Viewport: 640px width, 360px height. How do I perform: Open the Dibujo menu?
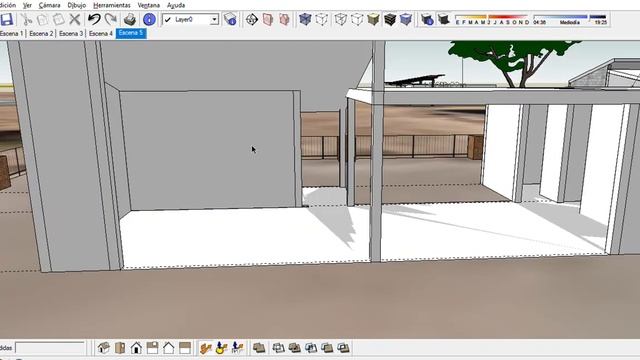tap(76, 5)
